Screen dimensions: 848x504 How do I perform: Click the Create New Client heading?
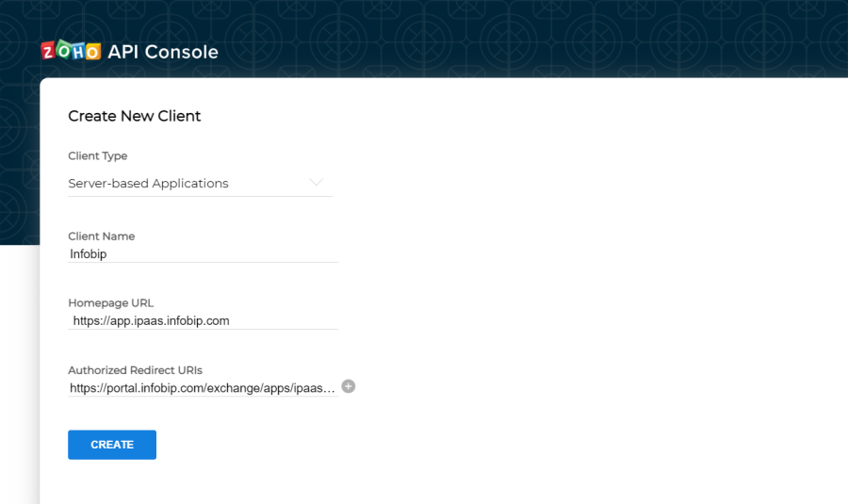(x=135, y=116)
